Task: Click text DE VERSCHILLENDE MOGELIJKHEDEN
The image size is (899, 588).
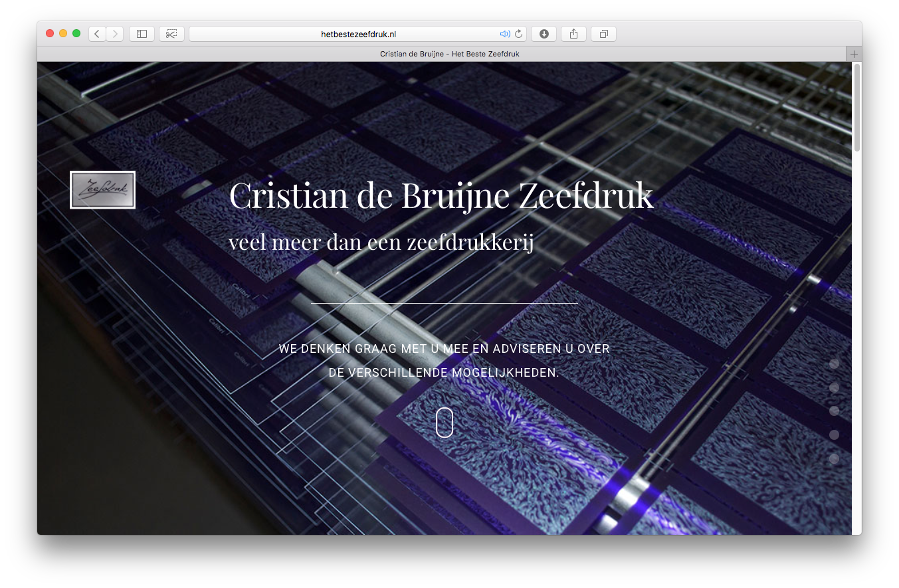Action: [444, 373]
